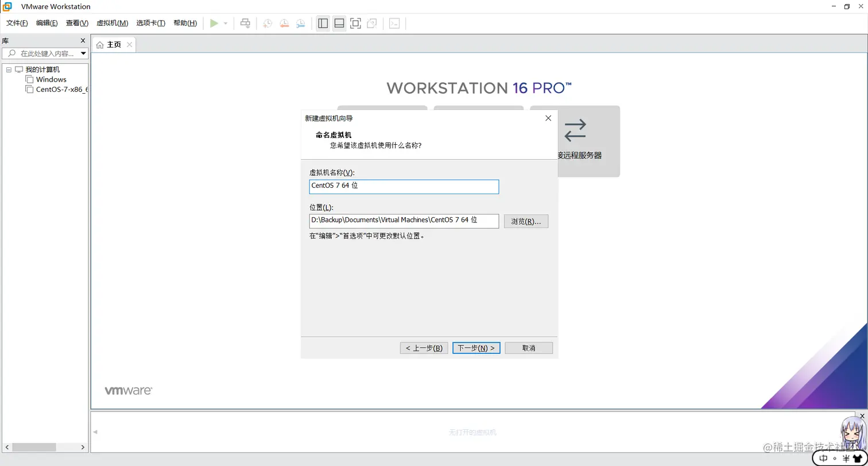Click the 下一步(N) next button
The width and height of the screenshot is (868, 466).
476,348
